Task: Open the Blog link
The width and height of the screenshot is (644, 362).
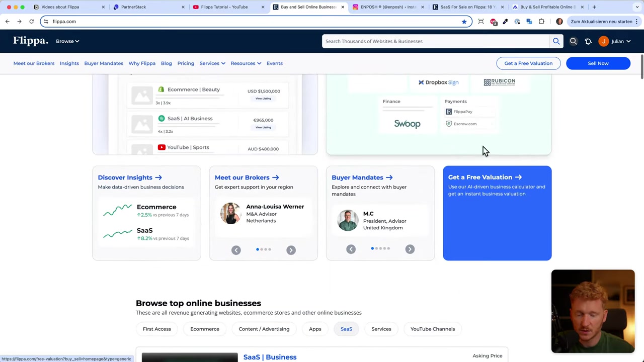Action: [x=167, y=63]
